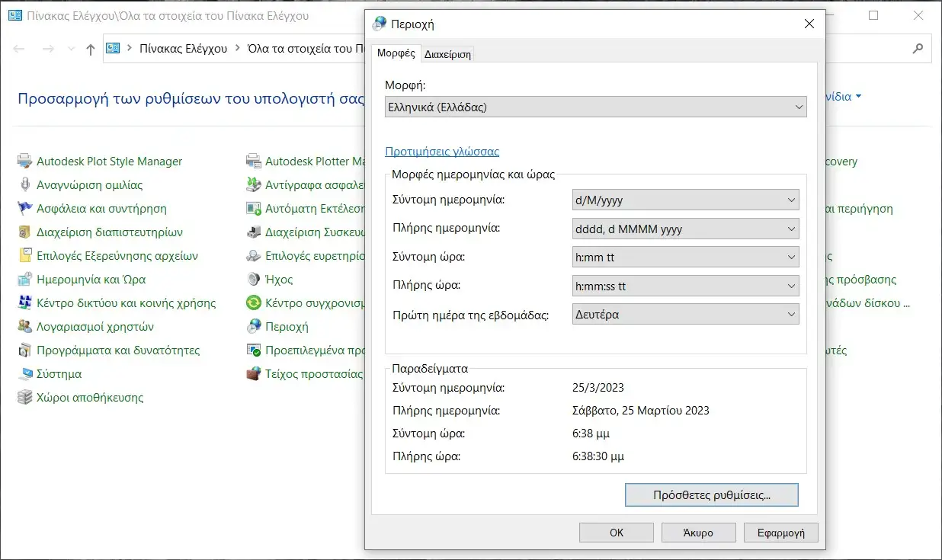Open the Ήχος speaker icon
This screenshot has height=560, width=942.
(254, 280)
